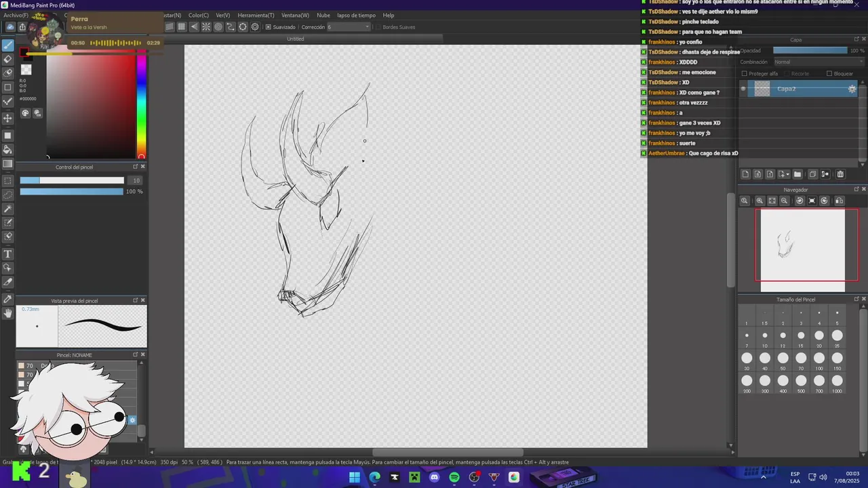Undock the Navegador panel
Image resolution: width=868 pixels, height=488 pixels.
click(x=856, y=189)
